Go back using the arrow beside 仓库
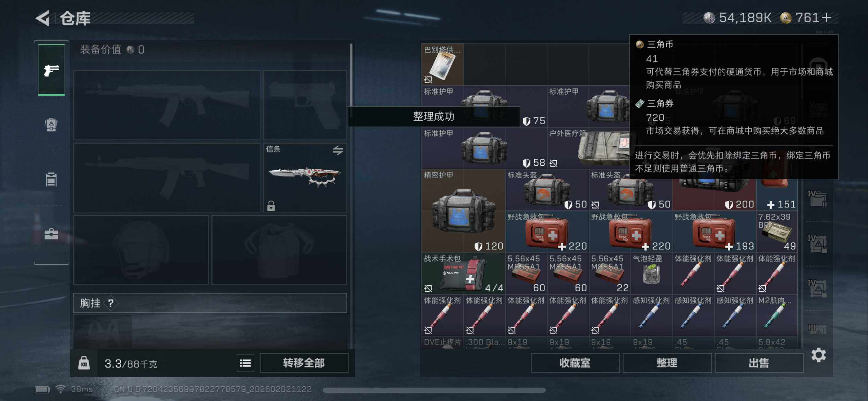This screenshot has height=401, width=868. pos(43,18)
